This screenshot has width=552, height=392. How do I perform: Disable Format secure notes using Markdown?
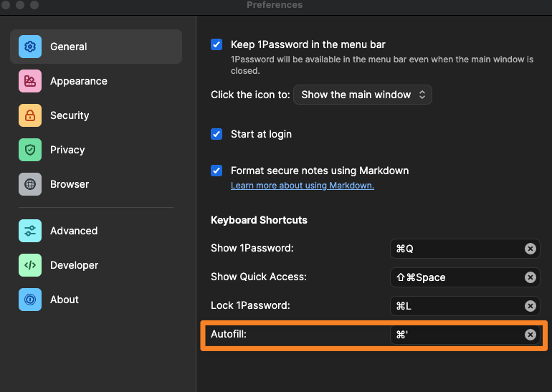click(216, 171)
